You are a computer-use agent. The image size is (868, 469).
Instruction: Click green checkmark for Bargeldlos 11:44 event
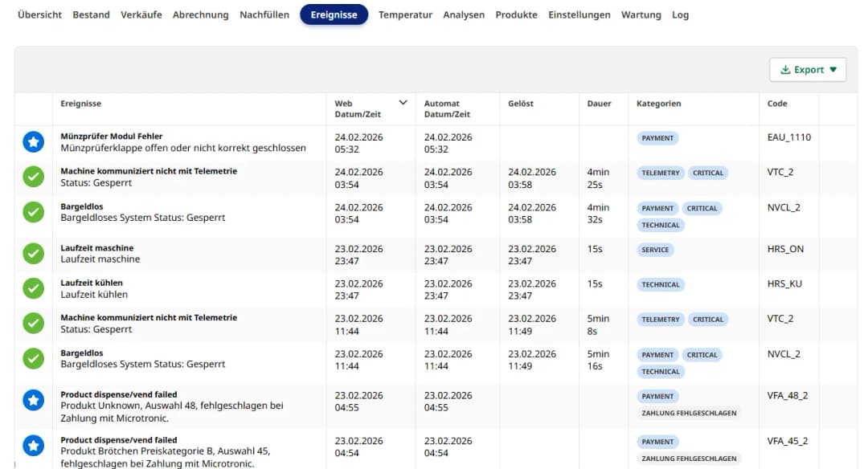point(33,358)
